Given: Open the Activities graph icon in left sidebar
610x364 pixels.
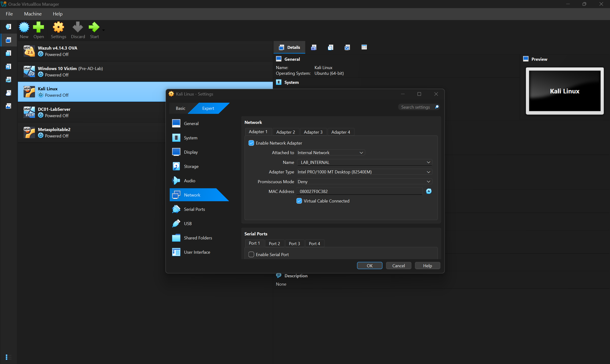Looking at the screenshot, I should 8,106.
